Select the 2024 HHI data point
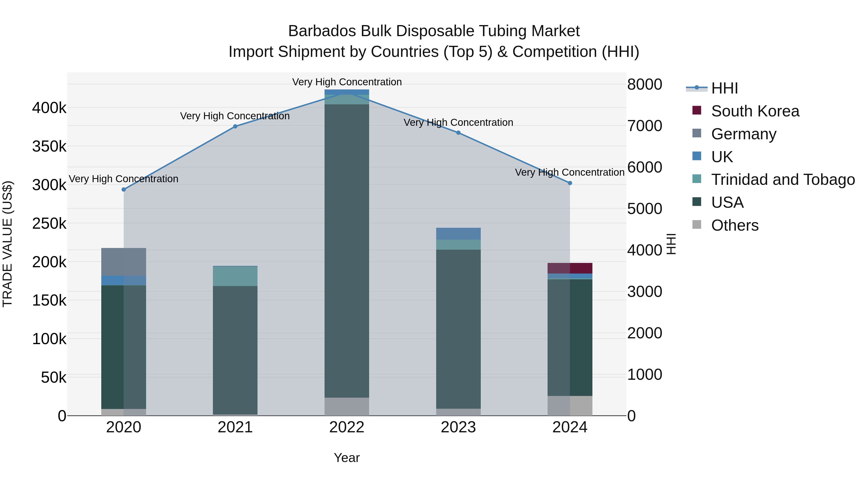Viewport: 868px width, 488px height. [x=570, y=183]
